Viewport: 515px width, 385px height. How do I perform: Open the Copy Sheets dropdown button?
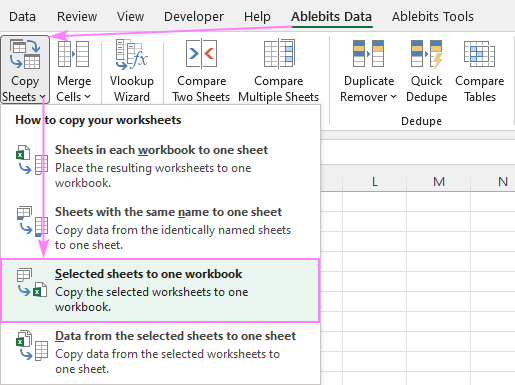point(25,70)
